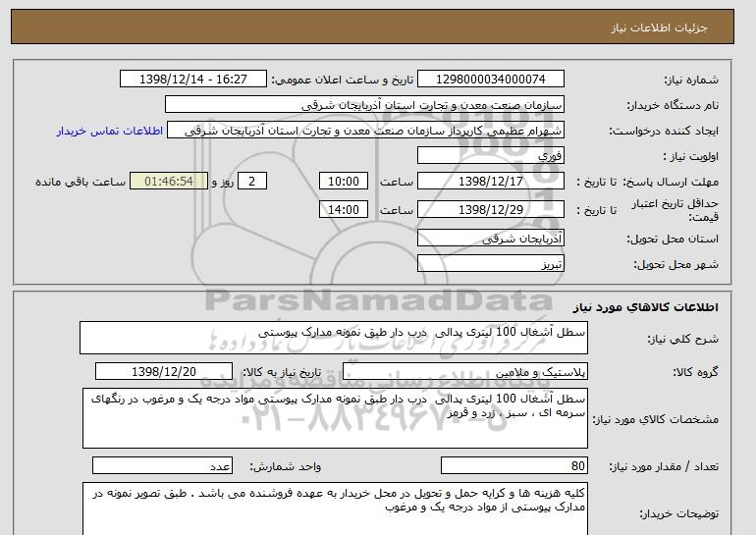
Task: Select the label حداقل تاریخ اعتبار قیمت
Action: (x=675, y=210)
